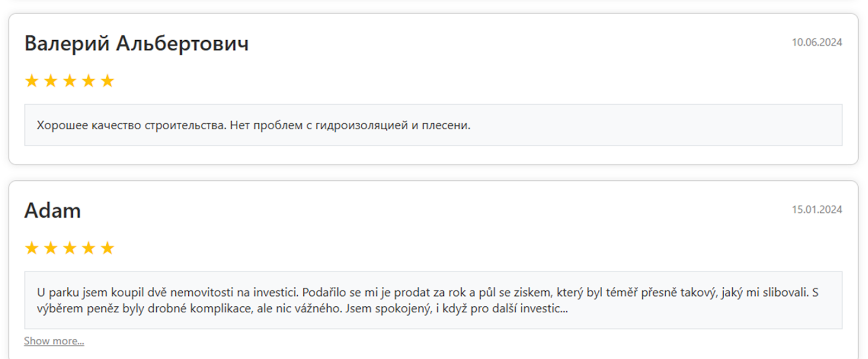Click the date 15.01.2024 on Adam's review
Viewport: 868px width, 359px height.
coord(817,209)
